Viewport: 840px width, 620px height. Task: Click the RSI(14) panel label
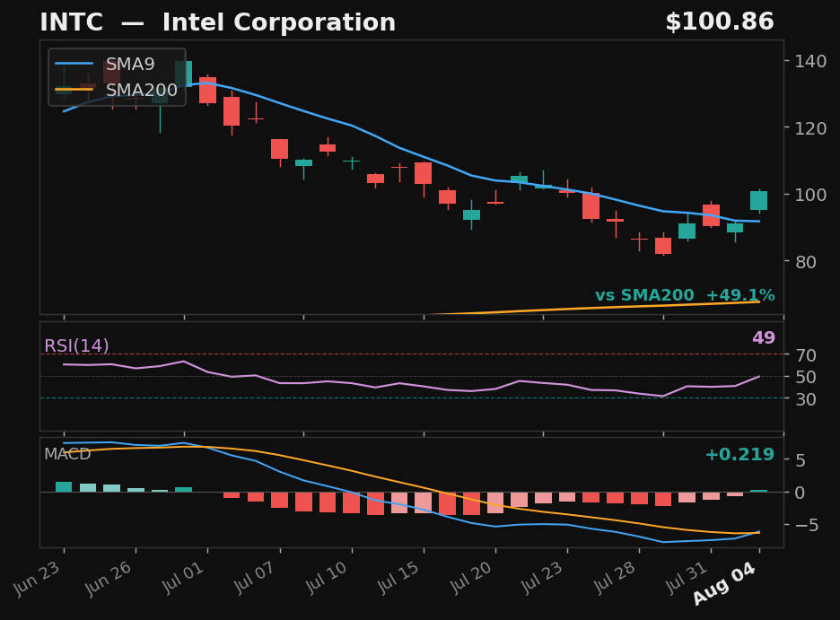(x=76, y=345)
